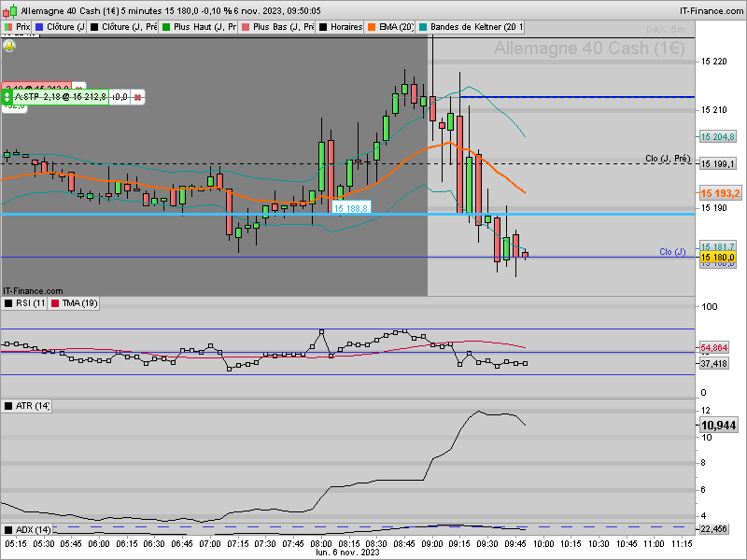Click the 15 199,1 previous close price tag
This screenshot has width=747, height=560.
pos(717,164)
